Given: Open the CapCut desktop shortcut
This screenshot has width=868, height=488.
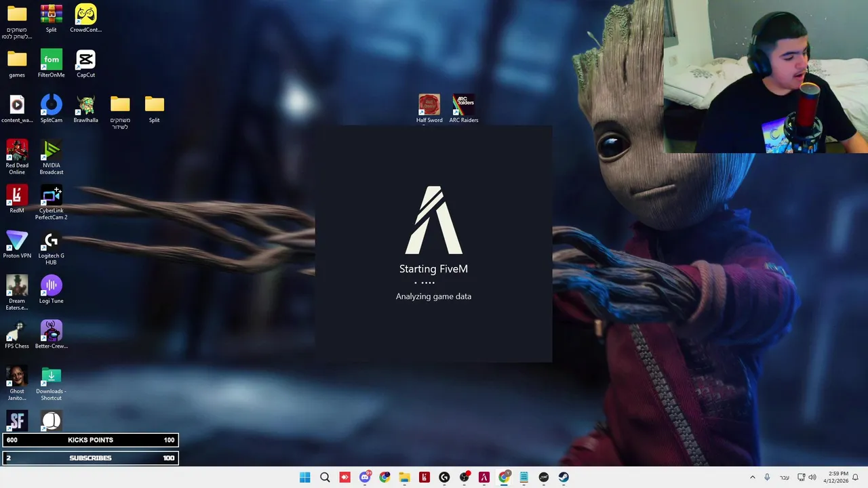Looking at the screenshot, I should tap(85, 64).
